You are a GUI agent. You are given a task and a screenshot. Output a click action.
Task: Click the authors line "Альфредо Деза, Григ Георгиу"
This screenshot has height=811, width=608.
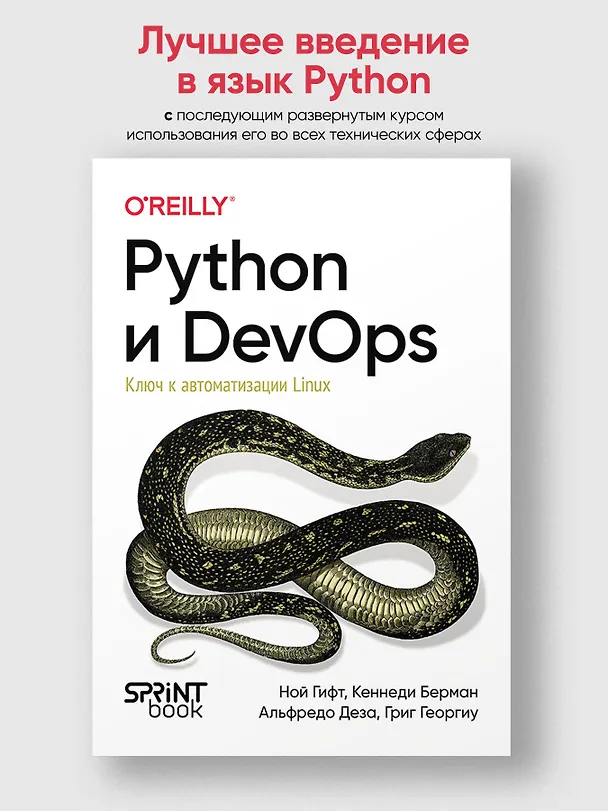coord(368,713)
